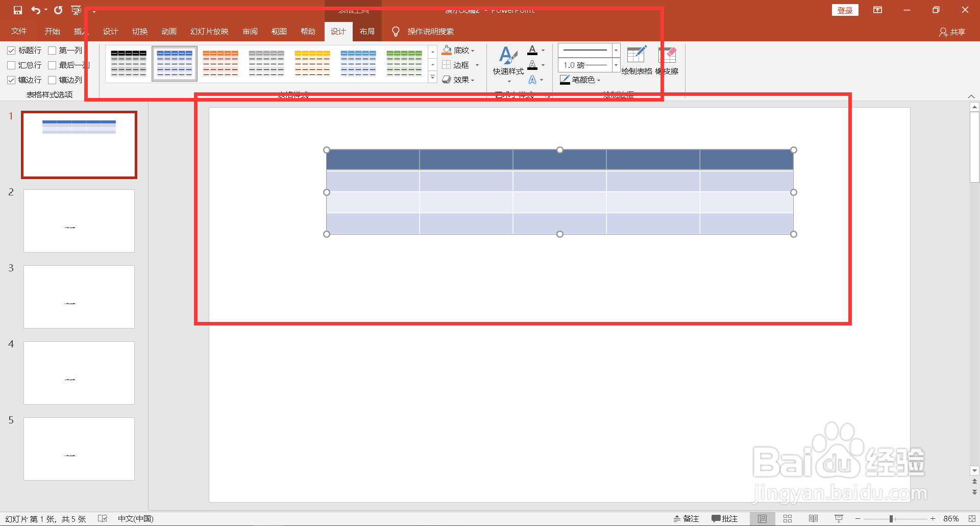Open the 审阅 review tab
This screenshot has width=980, height=526.
[x=250, y=32]
